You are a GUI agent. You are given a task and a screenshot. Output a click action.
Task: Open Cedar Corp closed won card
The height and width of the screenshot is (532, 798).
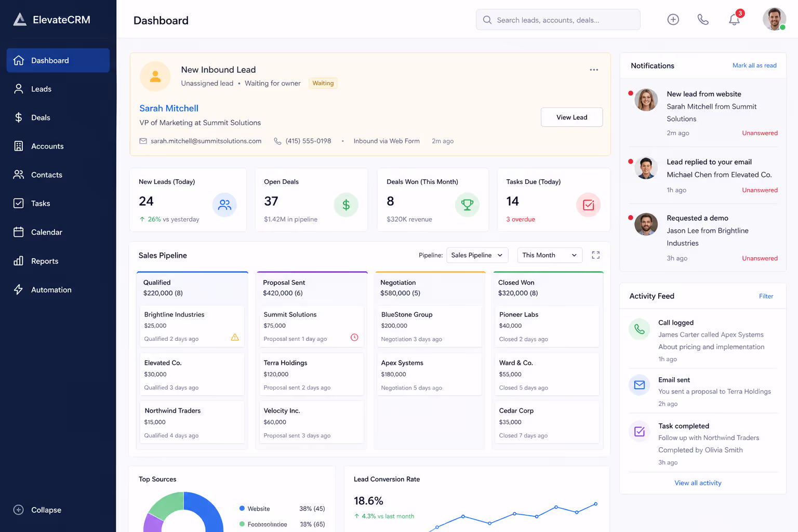click(547, 422)
